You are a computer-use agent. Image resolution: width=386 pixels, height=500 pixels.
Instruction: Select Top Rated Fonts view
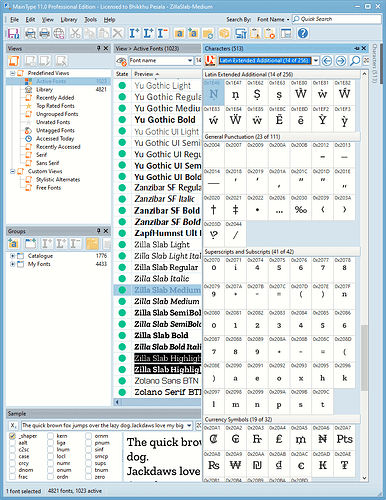(55, 106)
